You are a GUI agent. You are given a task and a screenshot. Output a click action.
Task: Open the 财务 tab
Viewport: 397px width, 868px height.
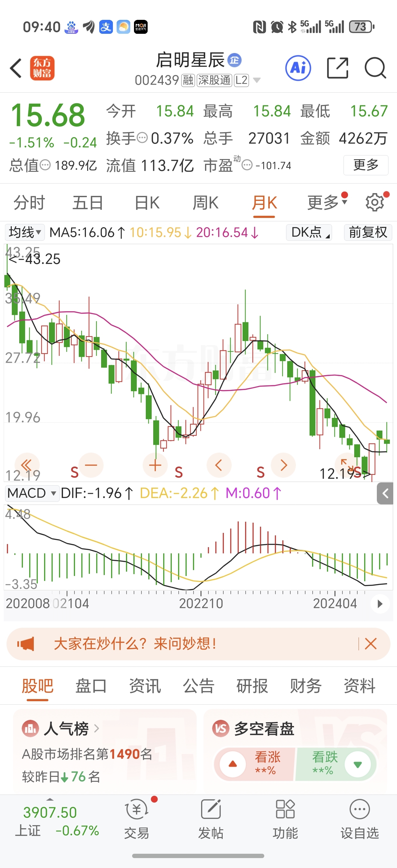306,686
